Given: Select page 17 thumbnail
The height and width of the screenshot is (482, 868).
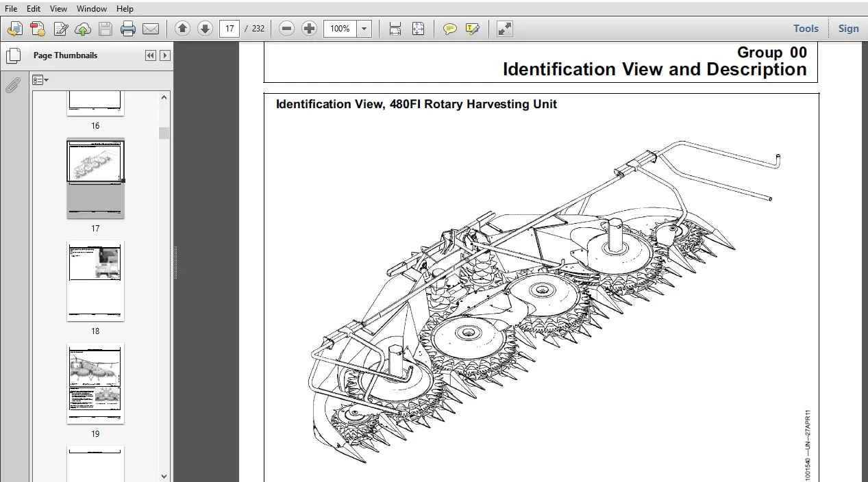Looking at the screenshot, I should point(95,179).
